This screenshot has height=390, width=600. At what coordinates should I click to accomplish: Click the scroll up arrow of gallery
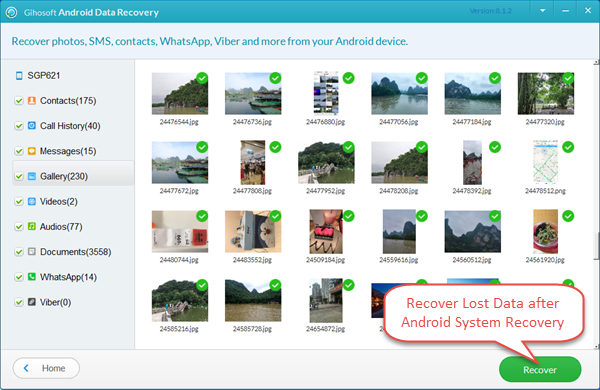tap(597, 62)
